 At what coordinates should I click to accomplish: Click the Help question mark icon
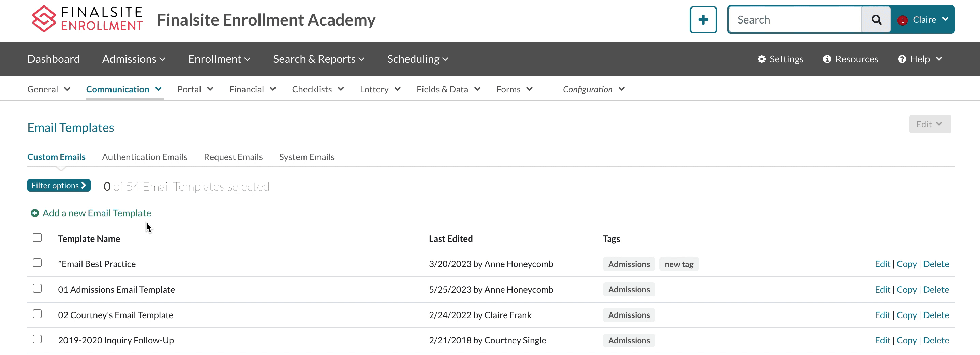[902, 59]
